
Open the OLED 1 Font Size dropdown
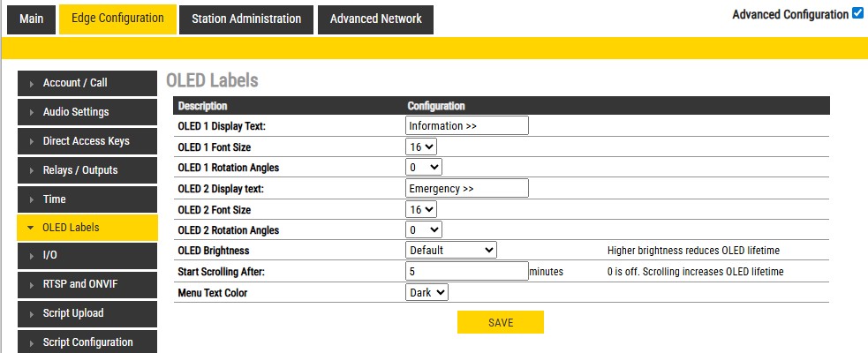coord(421,146)
